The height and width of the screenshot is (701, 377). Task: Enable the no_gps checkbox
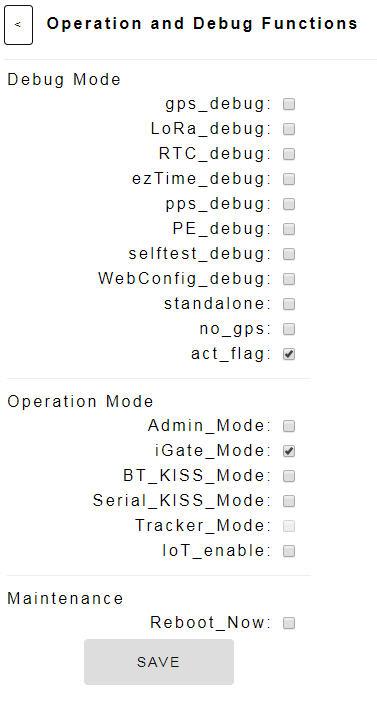[x=289, y=329]
